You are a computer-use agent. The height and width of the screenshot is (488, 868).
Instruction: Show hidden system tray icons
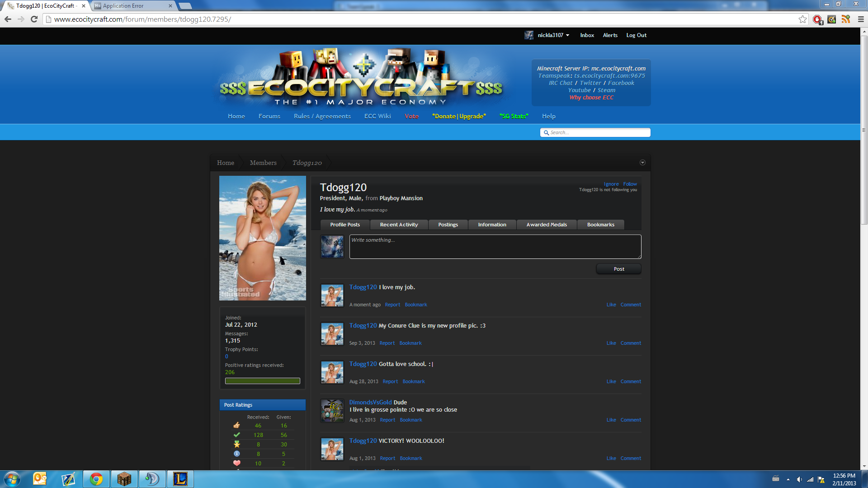coord(788,479)
